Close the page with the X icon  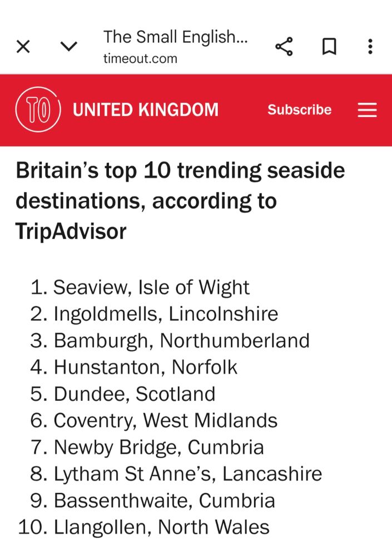tap(23, 47)
